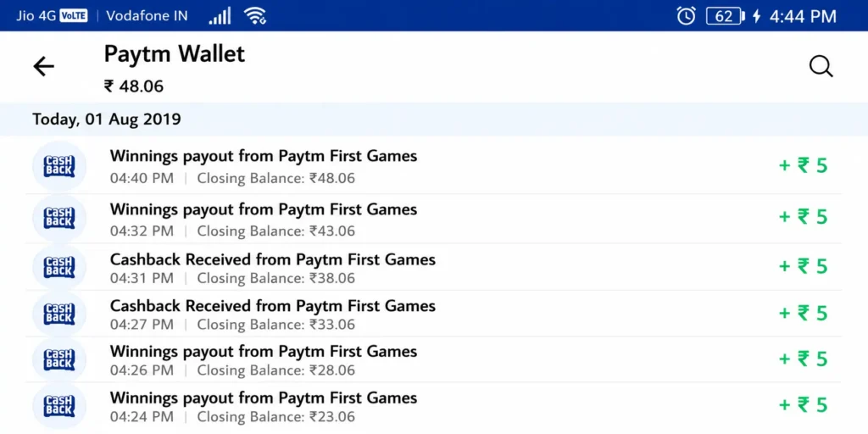This screenshot has width=868, height=434.
Task: Tap the Paytm Wallet title
Action: pyautogui.click(x=175, y=54)
